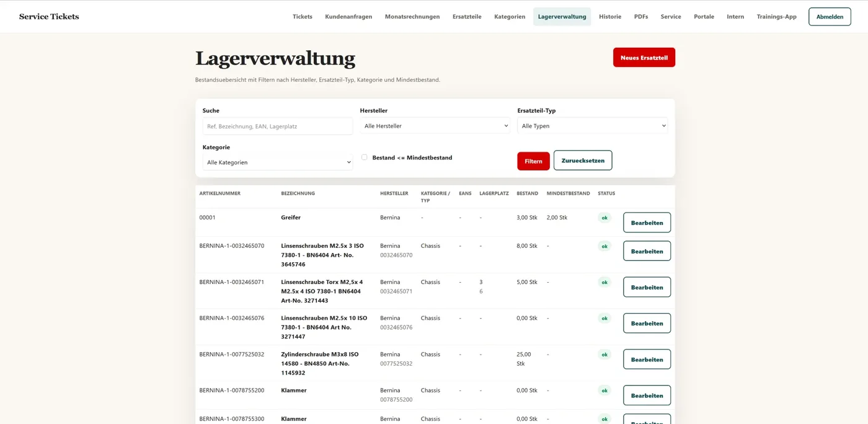Click the Linsenschraube Torx M2,5x 4 designation
Image resolution: width=868 pixels, height=424 pixels.
[322, 291]
